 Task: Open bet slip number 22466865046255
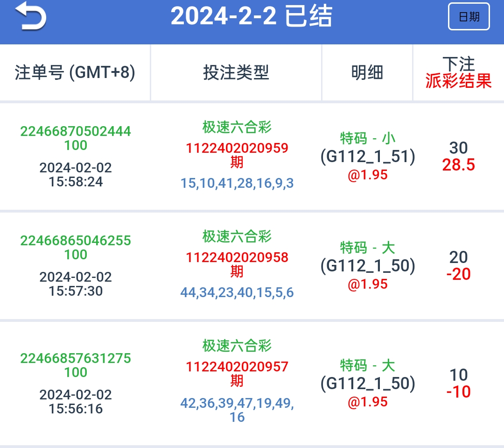click(x=76, y=241)
